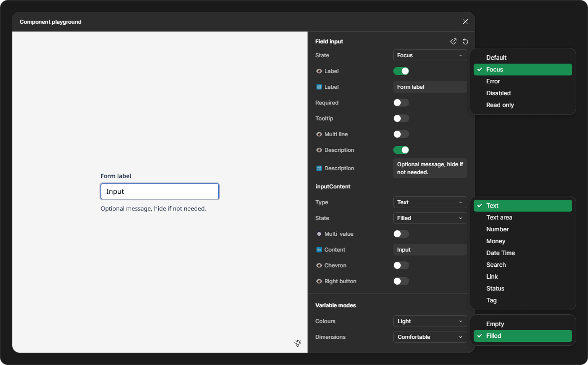Choose Error from the state menu
Image resolution: width=588 pixels, height=365 pixels.
523,81
